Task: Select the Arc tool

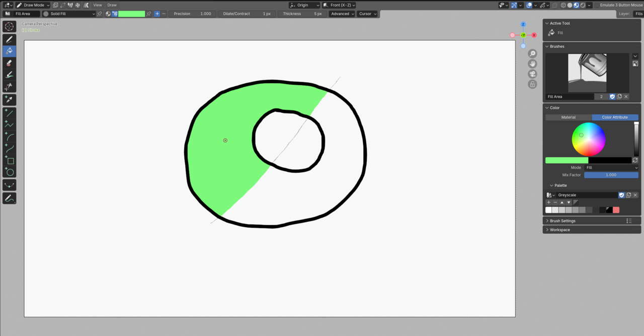Action: click(x=9, y=137)
